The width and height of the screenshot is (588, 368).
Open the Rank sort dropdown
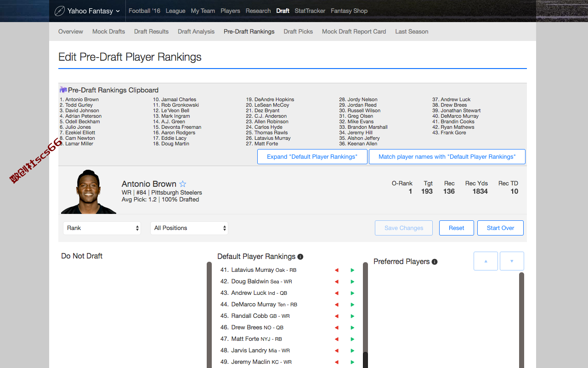click(x=102, y=228)
